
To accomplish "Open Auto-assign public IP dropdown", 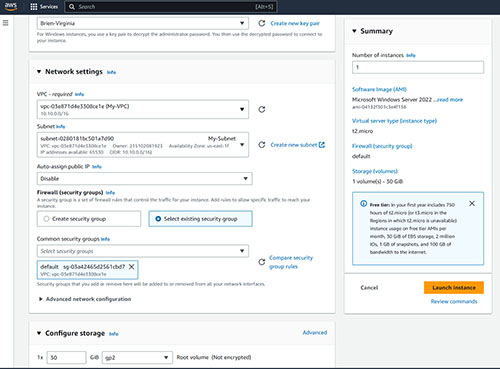I will 144,179.
